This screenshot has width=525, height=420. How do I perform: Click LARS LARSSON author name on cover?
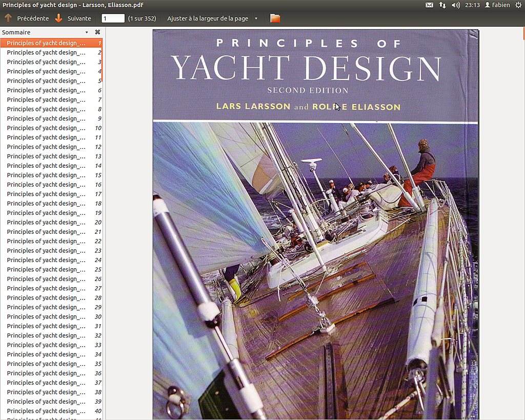[x=253, y=106]
